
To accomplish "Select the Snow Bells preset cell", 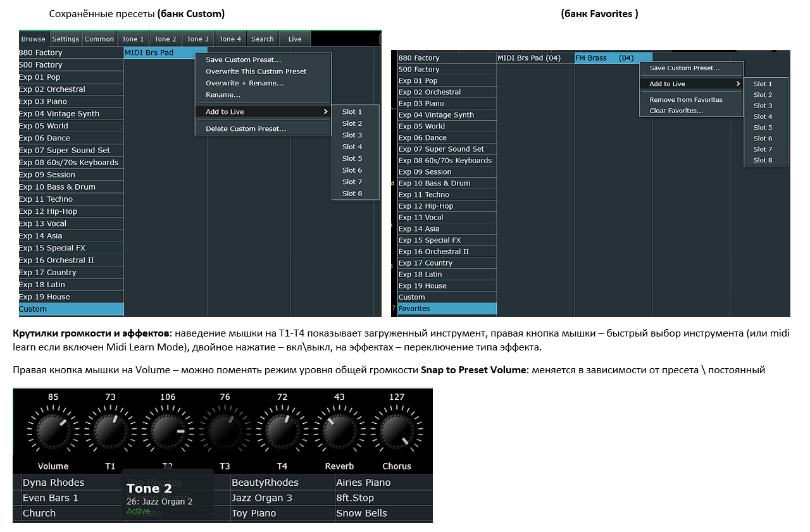I will point(384,513).
